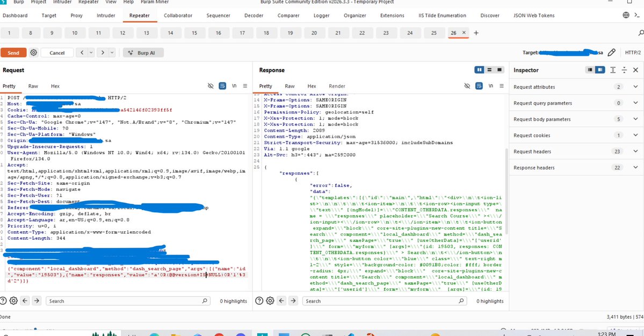Expand all Inspector sections icon
The width and height of the screenshot is (644, 336).
(x=613, y=70)
